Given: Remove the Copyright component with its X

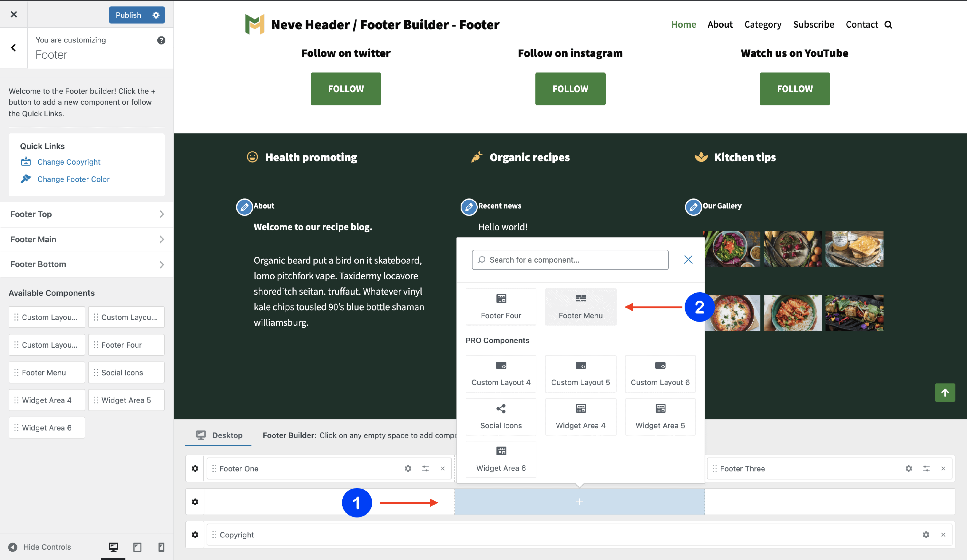Looking at the screenshot, I should [x=943, y=535].
